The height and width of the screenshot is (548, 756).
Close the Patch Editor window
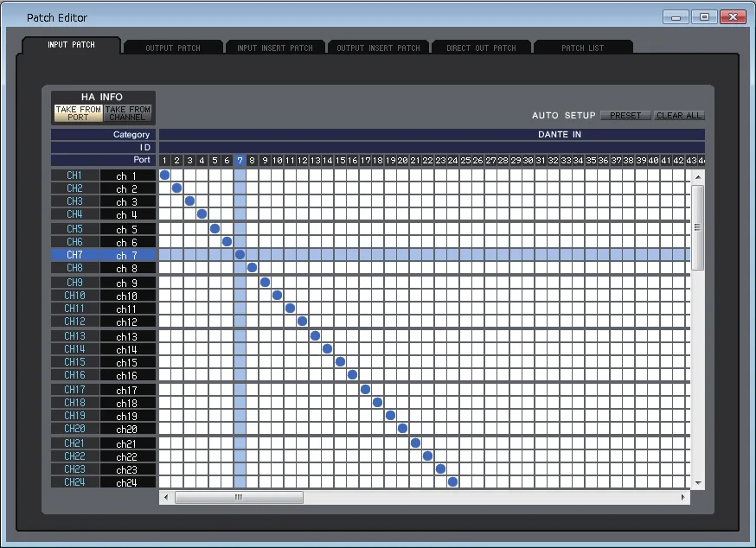coord(733,17)
